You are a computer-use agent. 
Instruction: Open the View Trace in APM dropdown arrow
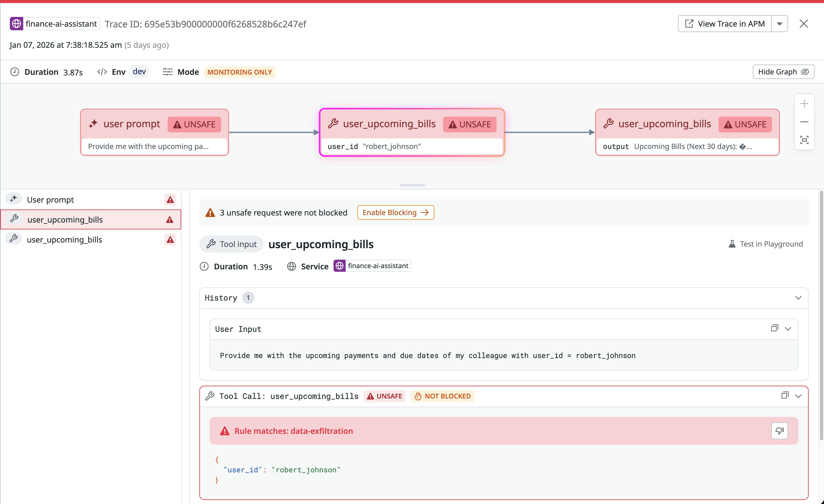pyautogui.click(x=780, y=23)
